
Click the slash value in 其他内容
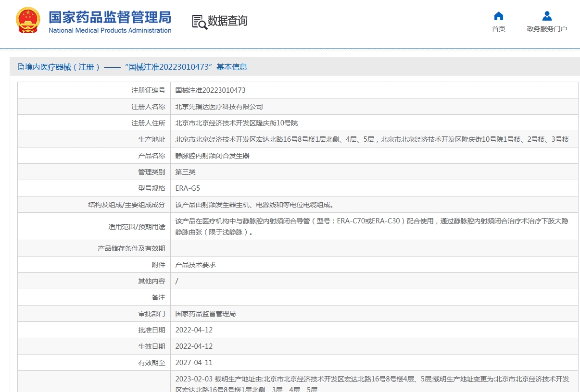[177, 281]
